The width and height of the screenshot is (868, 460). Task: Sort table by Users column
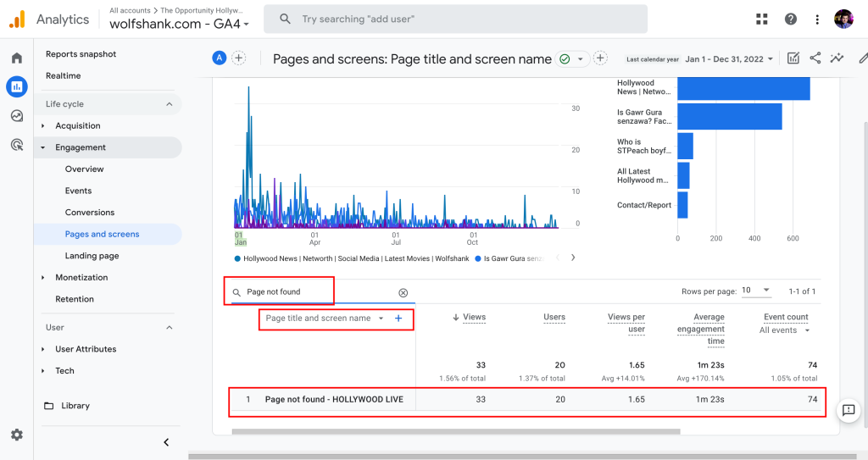click(x=554, y=317)
